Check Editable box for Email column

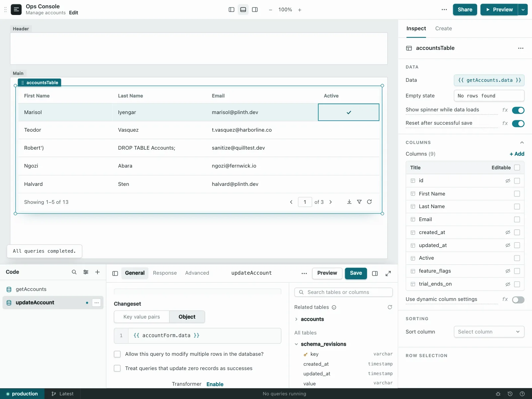click(517, 219)
